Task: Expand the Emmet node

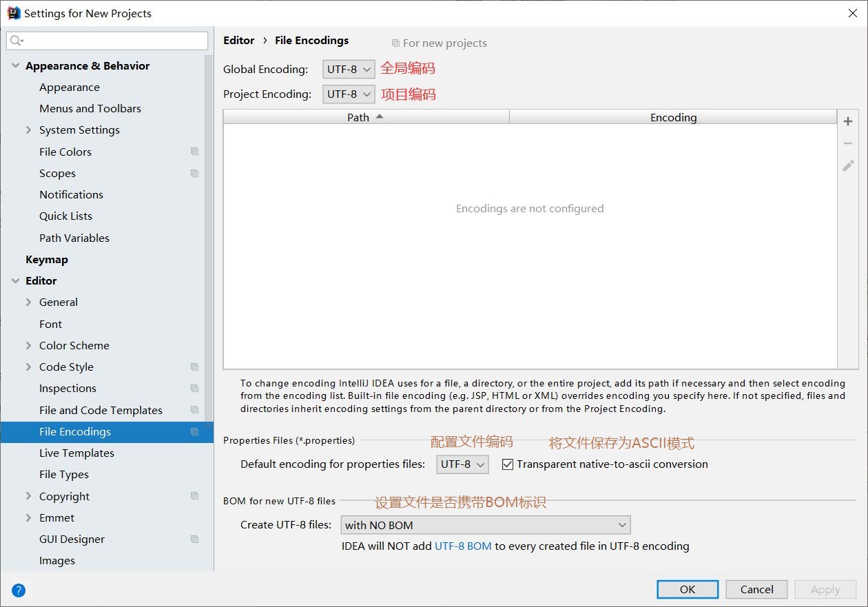Action: click(x=28, y=517)
